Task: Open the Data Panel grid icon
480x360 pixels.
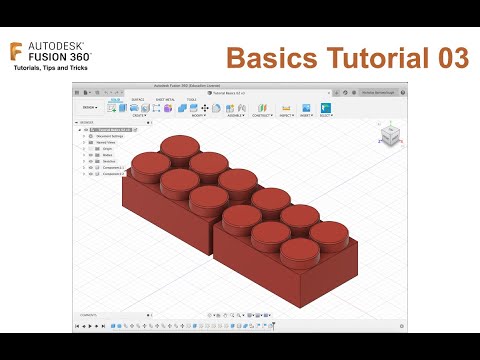Action: [x=77, y=93]
